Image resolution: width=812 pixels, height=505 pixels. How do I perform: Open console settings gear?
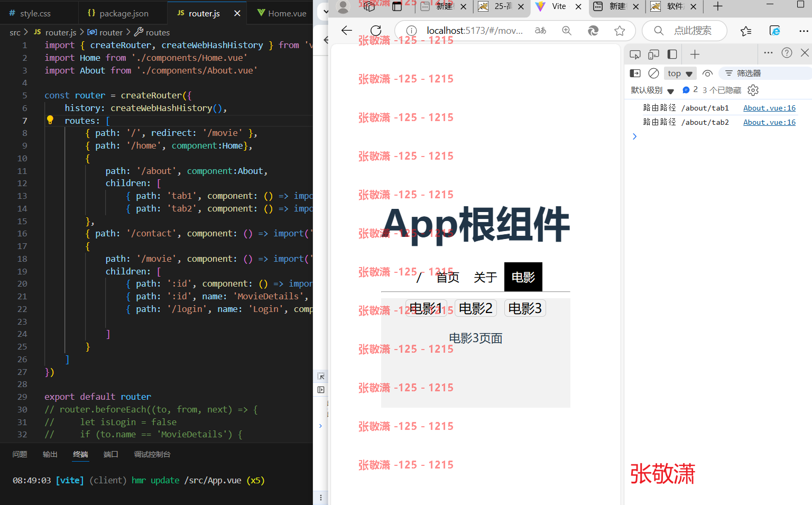[753, 90]
